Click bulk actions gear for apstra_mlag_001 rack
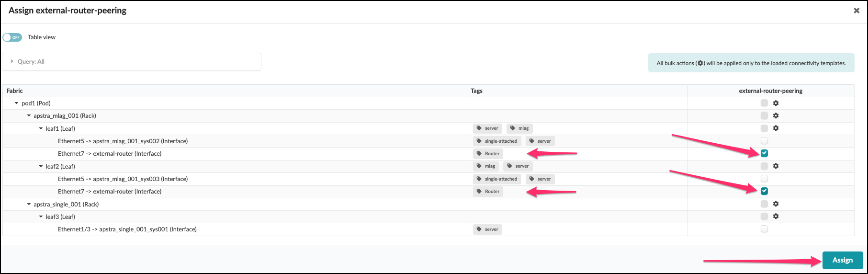The height and width of the screenshot is (274, 868). (776, 115)
